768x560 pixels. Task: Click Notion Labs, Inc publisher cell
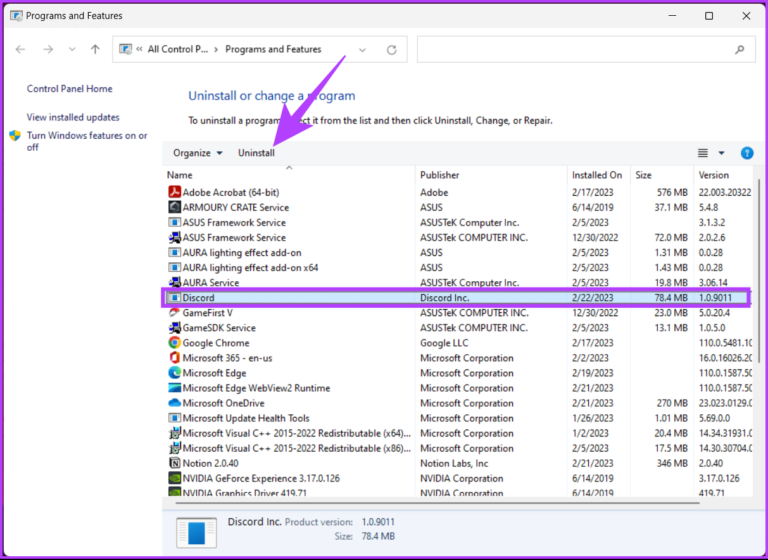click(x=454, y=463)
